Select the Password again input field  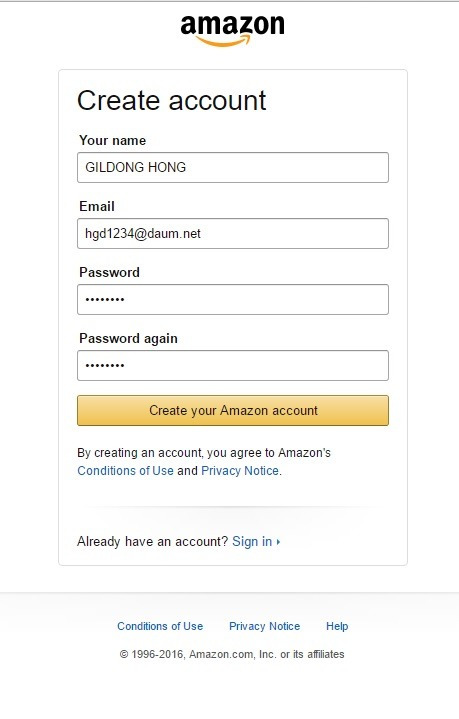(x=233, y=365)
